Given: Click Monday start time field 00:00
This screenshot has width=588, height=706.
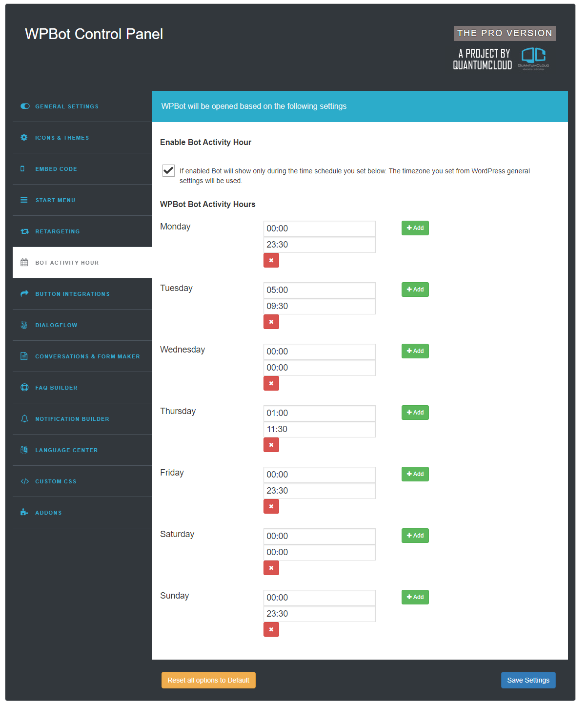Looking at the screenshot, I should [320, 228].
